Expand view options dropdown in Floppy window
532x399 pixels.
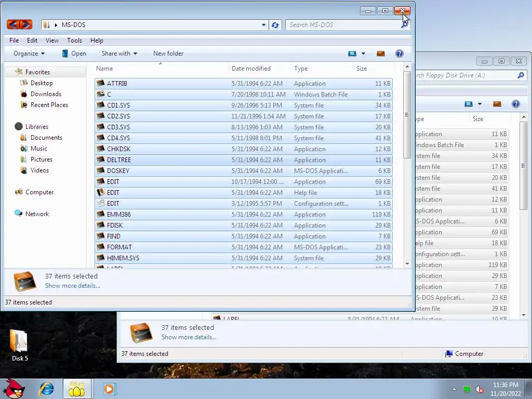coord(480,104)
